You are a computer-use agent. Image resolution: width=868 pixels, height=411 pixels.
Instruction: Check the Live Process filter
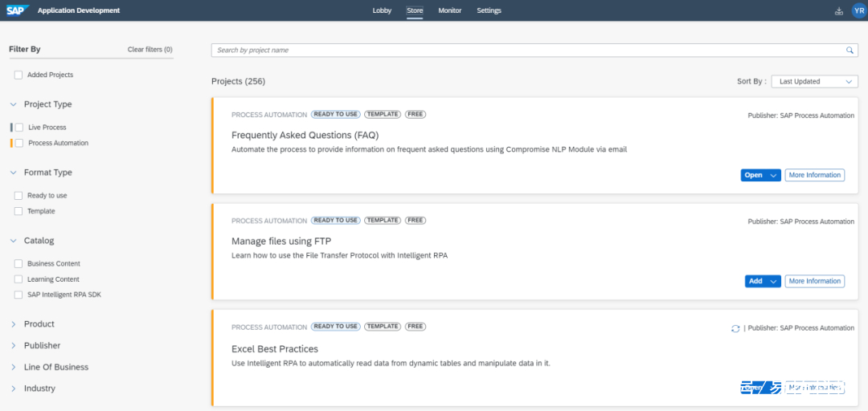coord(19,127)
